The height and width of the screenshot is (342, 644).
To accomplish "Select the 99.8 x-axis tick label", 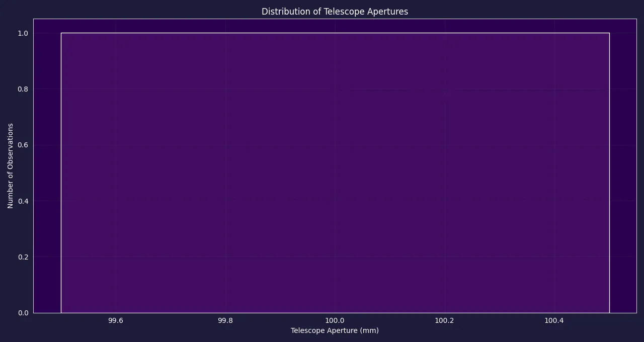I will (225, 321).
